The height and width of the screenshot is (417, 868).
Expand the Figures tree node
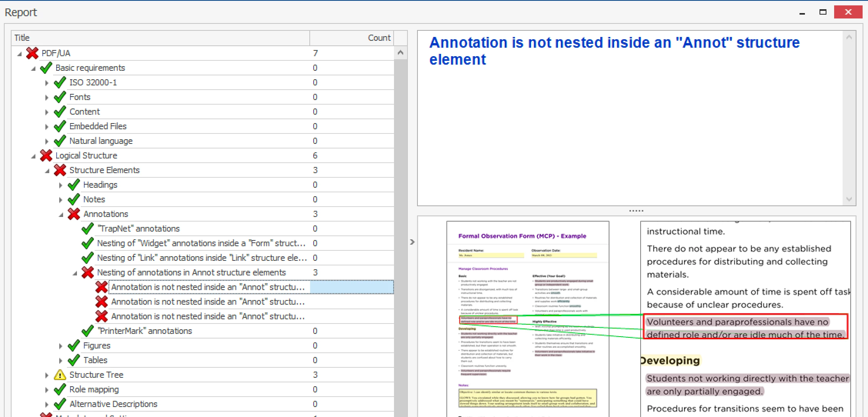(60, 346)
